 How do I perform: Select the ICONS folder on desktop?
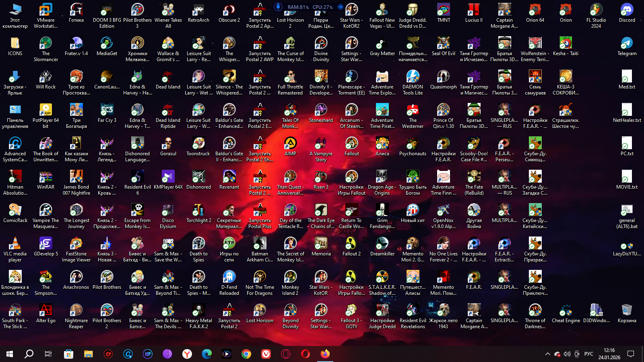click(15, 46)
